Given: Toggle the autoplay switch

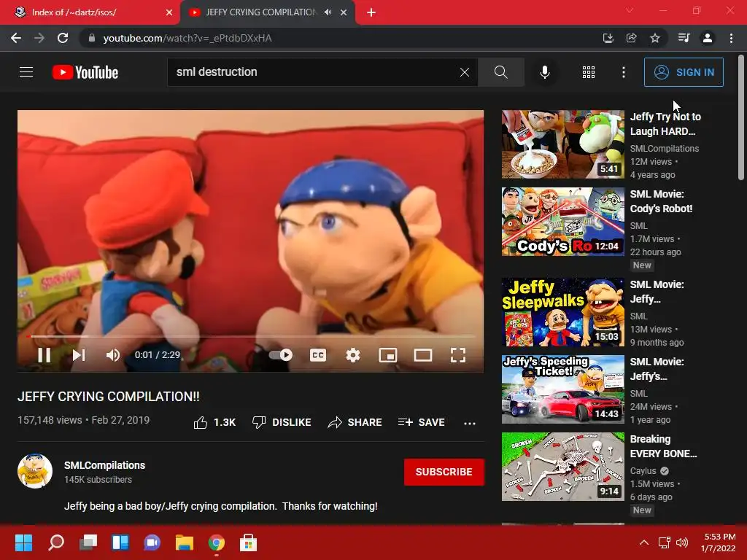Looking at the screenshot, I should click(x=281, y=355).
